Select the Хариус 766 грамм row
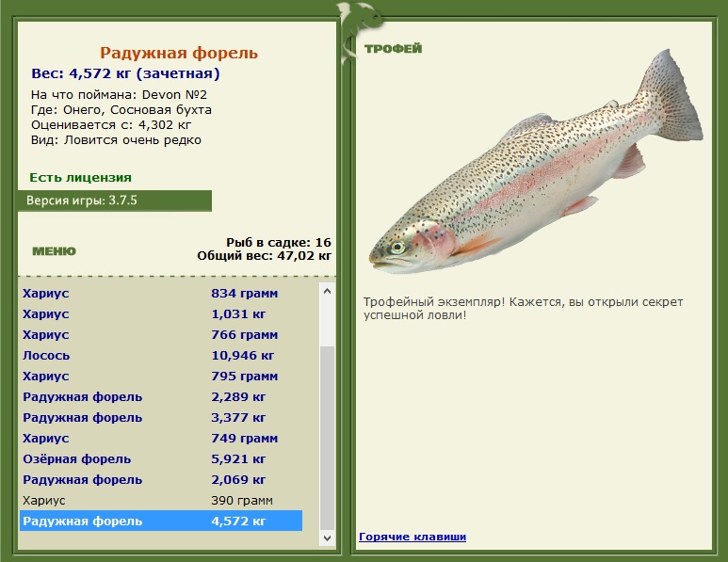 pyautogui.click(x=161, y=334)
